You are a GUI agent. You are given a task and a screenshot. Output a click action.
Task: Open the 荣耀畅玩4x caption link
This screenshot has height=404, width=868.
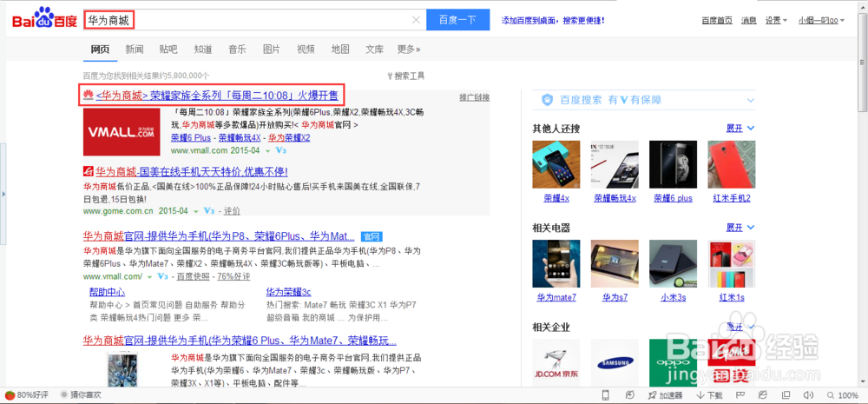click(615, 198)
